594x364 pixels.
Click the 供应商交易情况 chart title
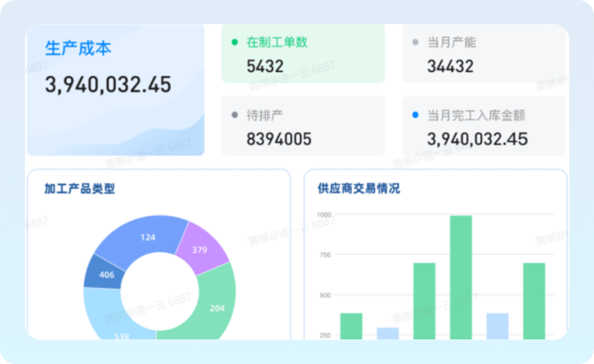[359, 189]
